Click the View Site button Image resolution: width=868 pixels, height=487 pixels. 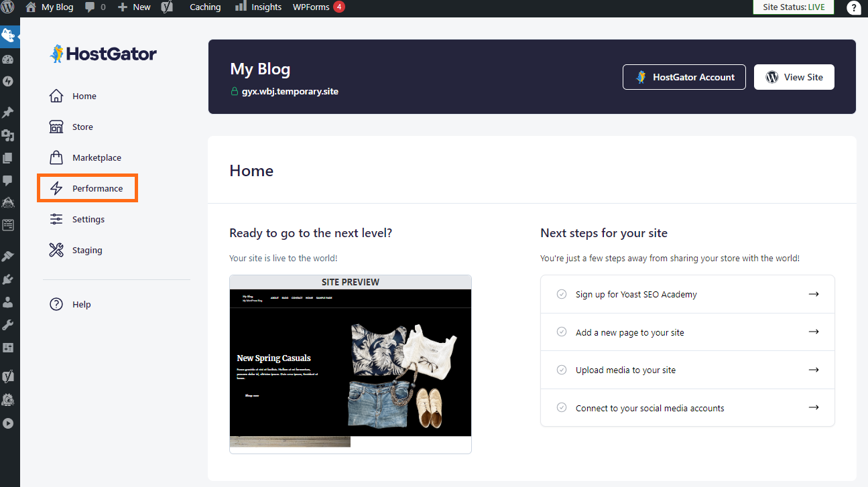point(794,77)
